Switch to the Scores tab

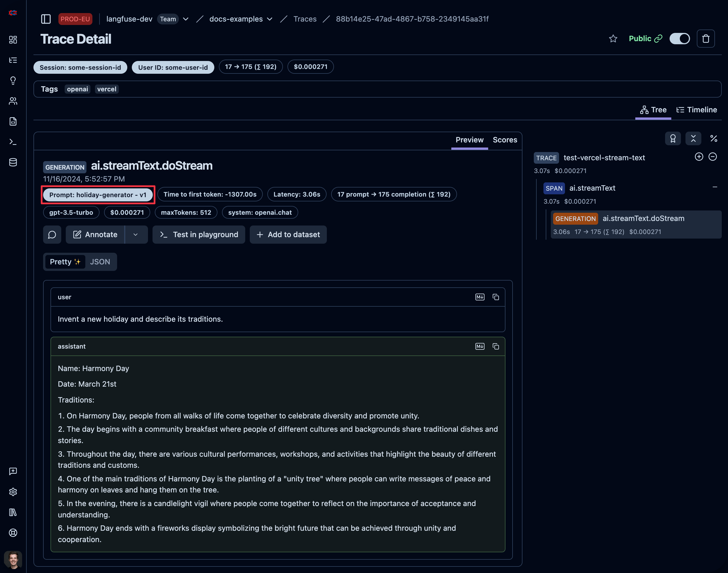505,140
